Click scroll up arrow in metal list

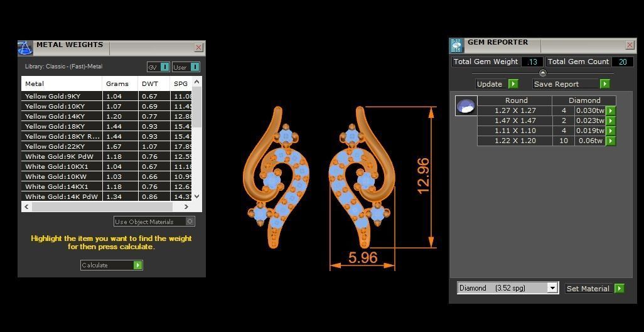[196, 82]
